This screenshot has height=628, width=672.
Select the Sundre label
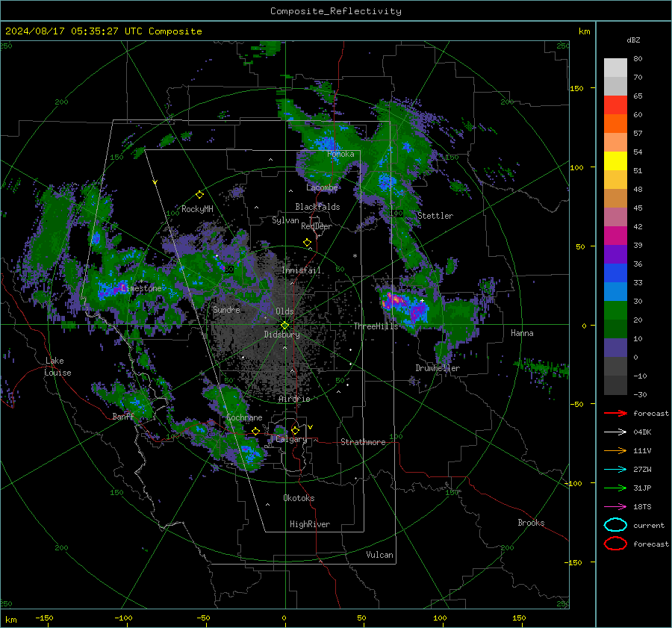point(226,309)
